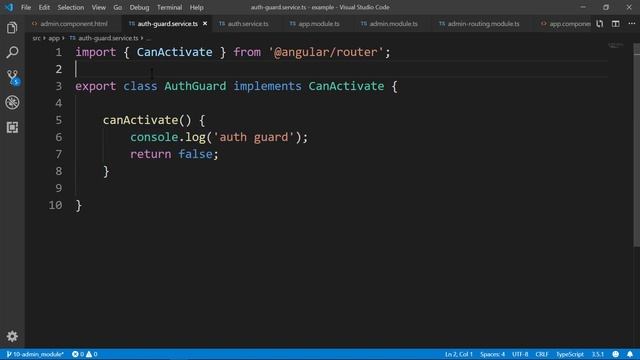Open the Help menu
The width and height of the screenshot is (640, 360).
(196, 7)
